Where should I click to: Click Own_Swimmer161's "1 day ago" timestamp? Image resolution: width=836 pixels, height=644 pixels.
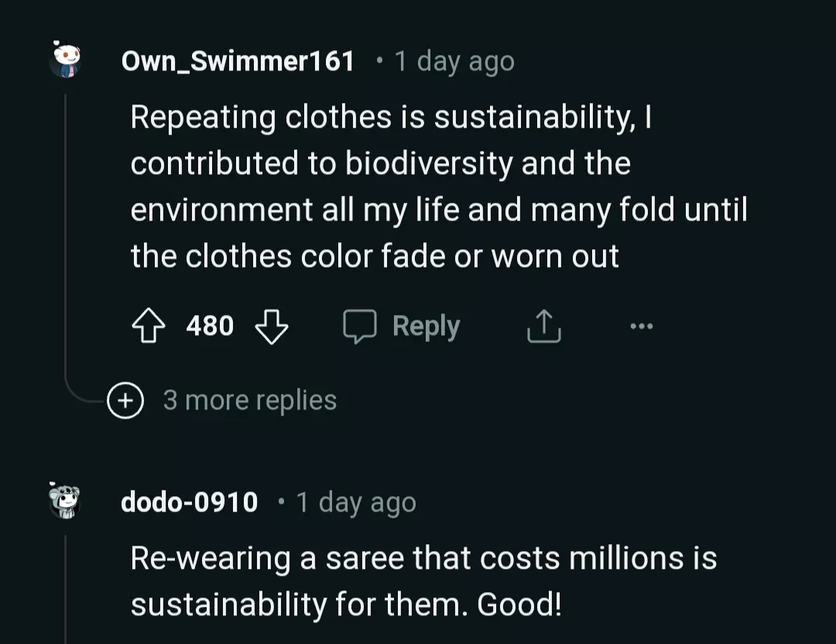[454, 60]
